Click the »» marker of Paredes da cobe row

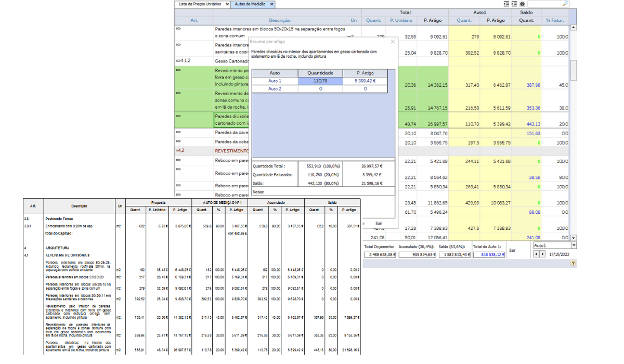click(178, 141)
